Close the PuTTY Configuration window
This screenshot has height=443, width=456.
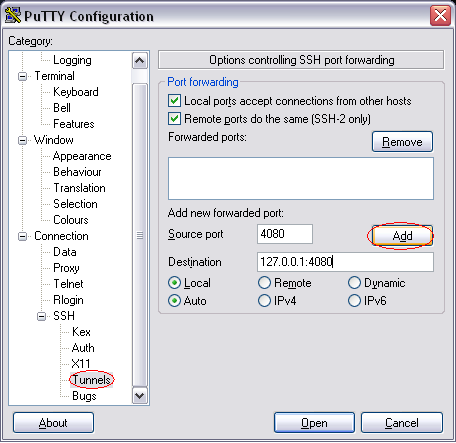coord(440,15)
